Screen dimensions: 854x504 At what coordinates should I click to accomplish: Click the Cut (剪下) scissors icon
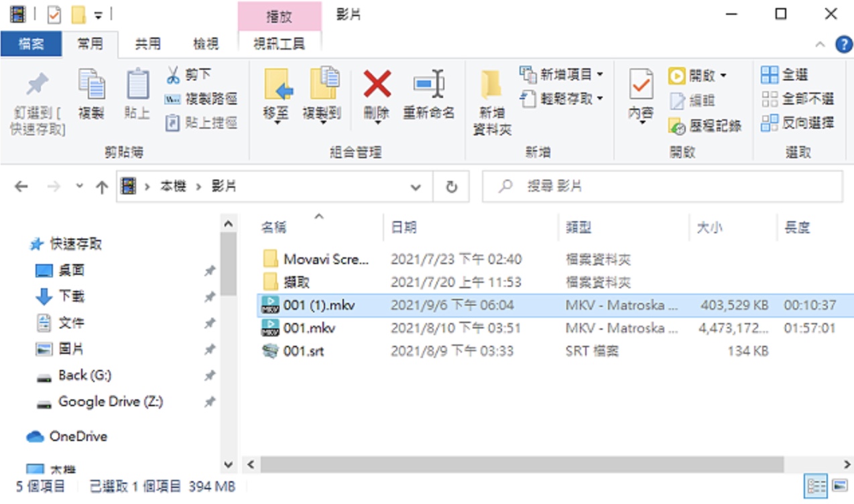tap(173, 75)
